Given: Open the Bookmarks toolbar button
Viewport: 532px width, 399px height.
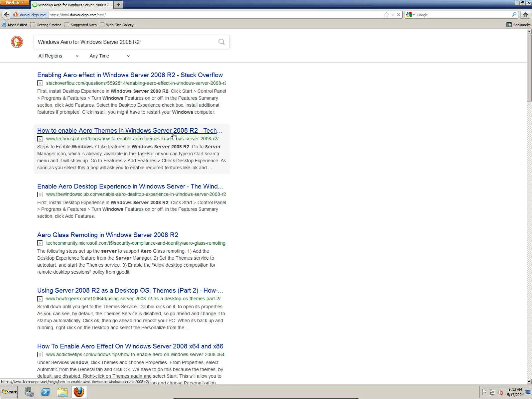Looking at the screenshot, I should (x=518, y=25).
